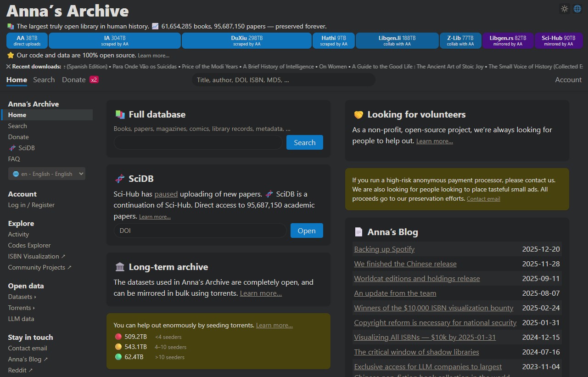Screen dimensions: 588x377
Task: Open the Z-Lib 77TB collection tile
Action: (460, 41)
